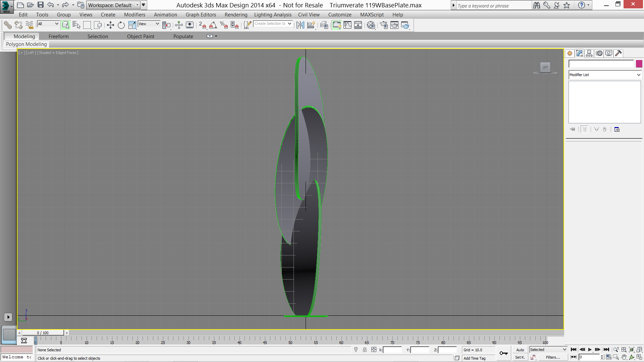
Task: Click the Auto key button
Action: point(520,350)
